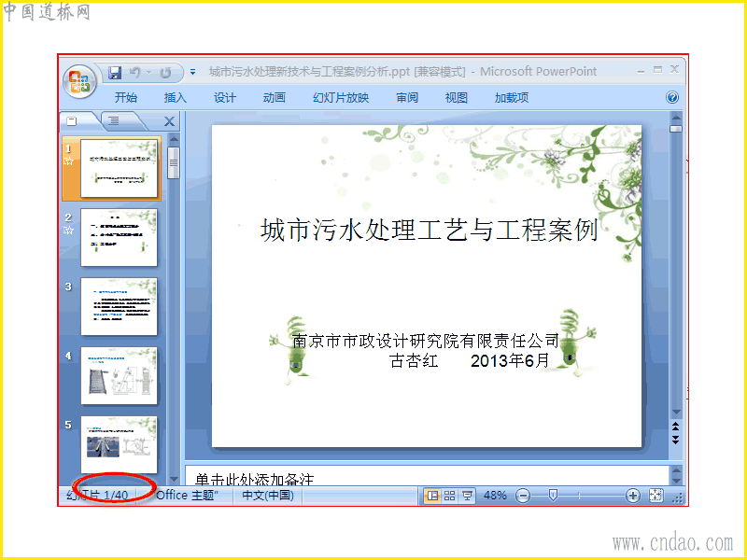Screen dimensions: 747x560
Task: Click the zoom in plus button
Action: (633, 496)
